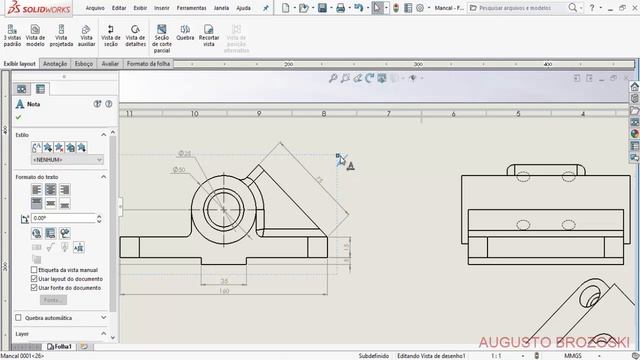This screenshot has height=360, width=640.
Task: Click the property panel scrollbar
Action: [113, 224]
